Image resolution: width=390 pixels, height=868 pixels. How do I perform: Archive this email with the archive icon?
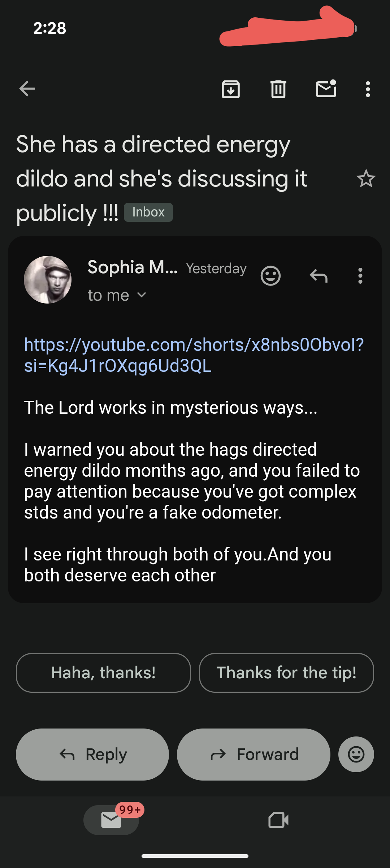[x=231, y=89]
